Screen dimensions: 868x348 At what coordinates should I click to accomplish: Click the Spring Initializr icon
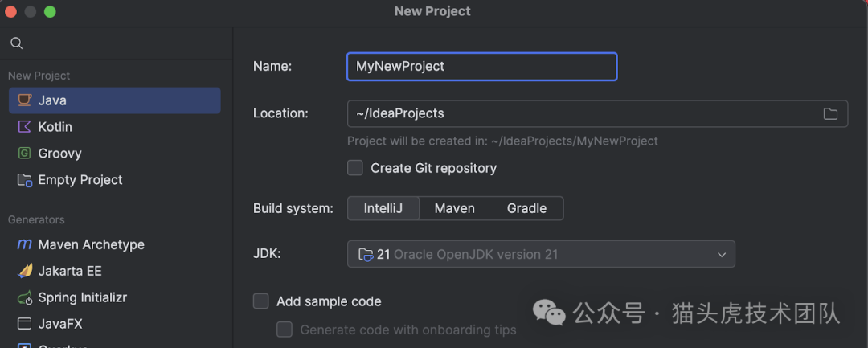point(25,297)
